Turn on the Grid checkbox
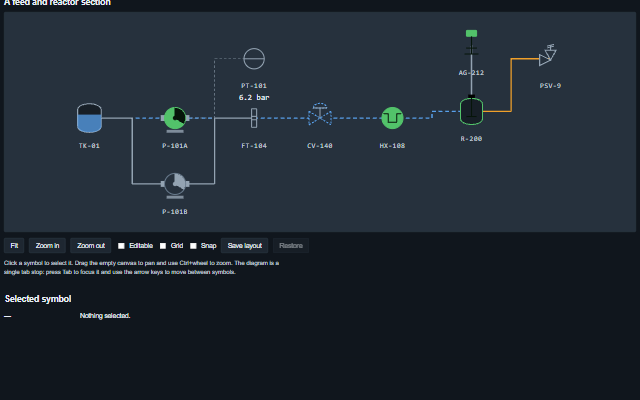The image size is (640, 400). click(163, 246)
